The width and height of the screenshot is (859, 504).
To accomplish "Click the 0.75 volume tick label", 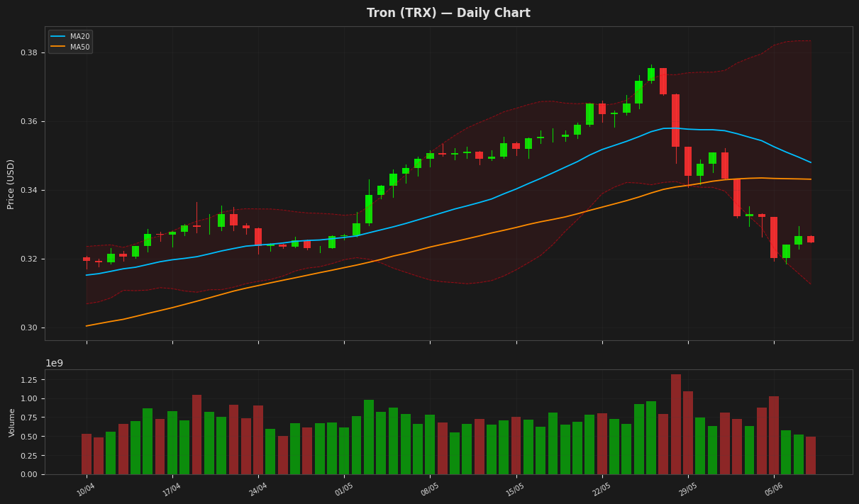I will (x=29, y=418).
